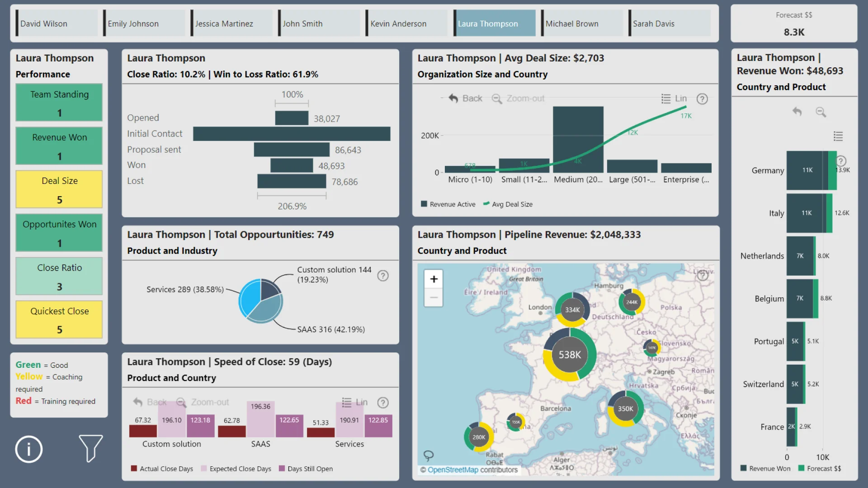Click Custom solution 144 pie label
Screen dimensions: 868x488
(x=334, y=274)
